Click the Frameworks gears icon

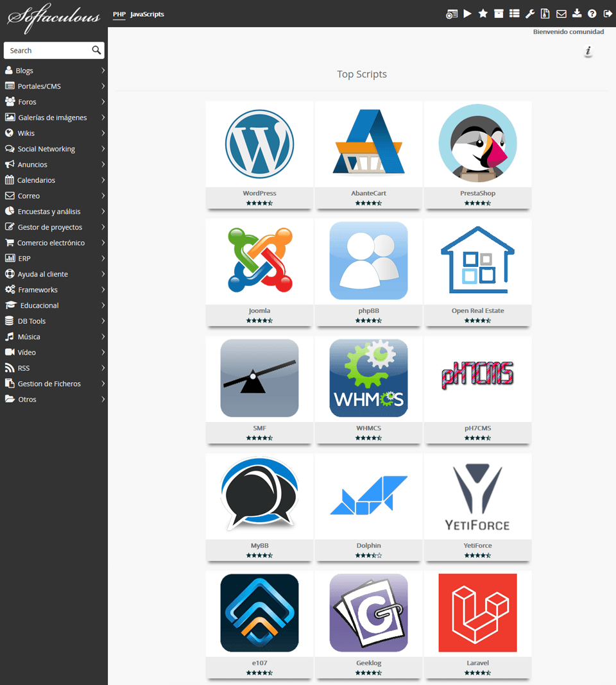coord(10,289)
